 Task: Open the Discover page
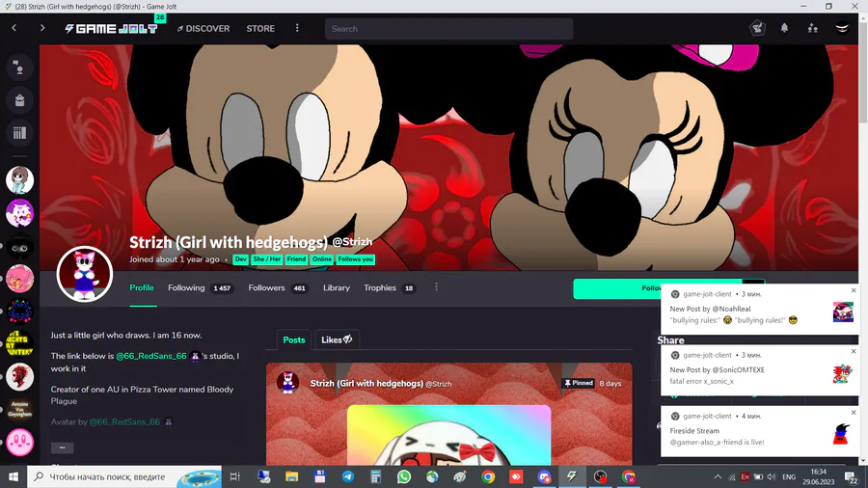click(x=203, y=28)
